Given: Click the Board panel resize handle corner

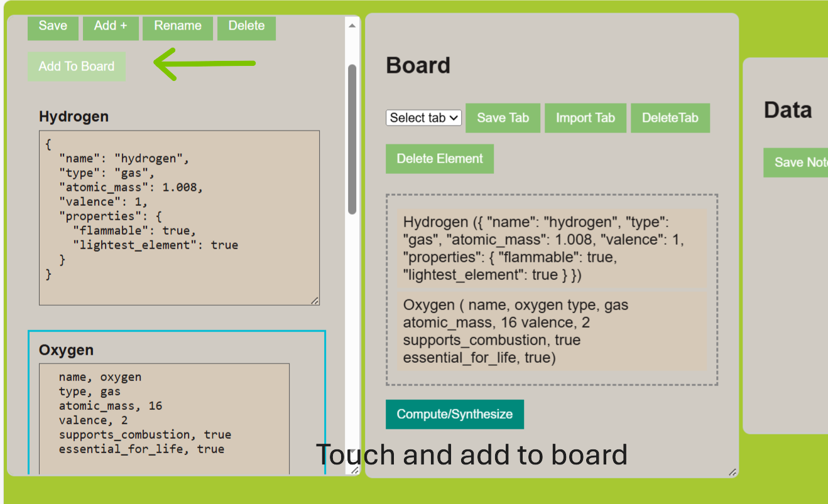Looking at the screenshot, I should click(732, 472).
